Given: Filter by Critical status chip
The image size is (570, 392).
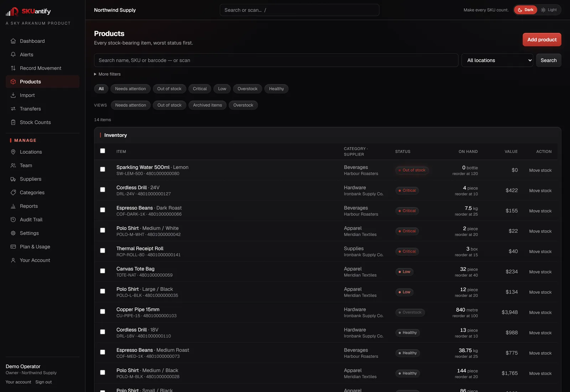Looking at the screenshot, I should pos(200,89).
